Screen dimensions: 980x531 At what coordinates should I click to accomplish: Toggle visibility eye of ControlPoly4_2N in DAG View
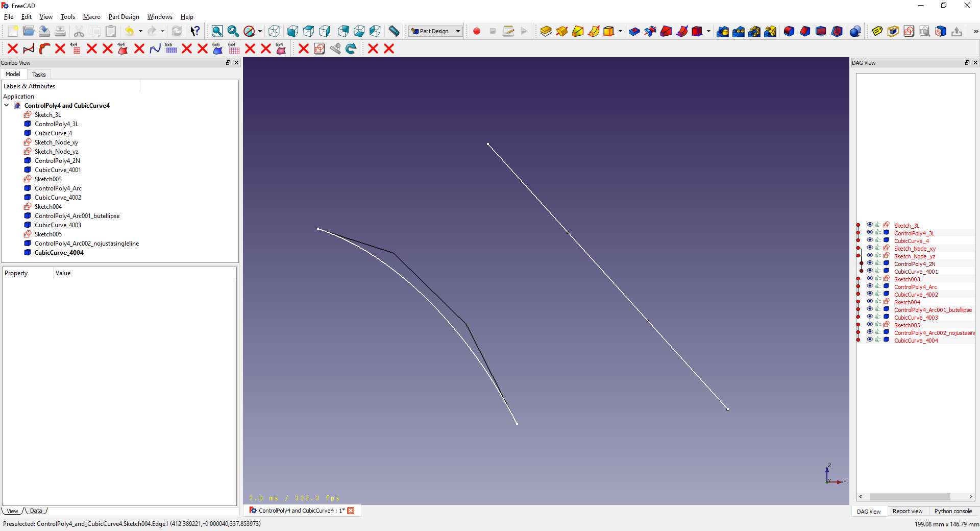870,263
